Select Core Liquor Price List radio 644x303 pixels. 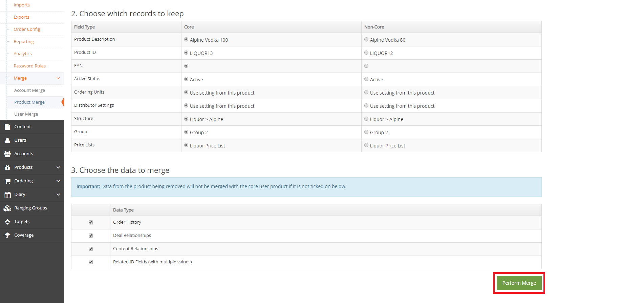coord(186,145)
